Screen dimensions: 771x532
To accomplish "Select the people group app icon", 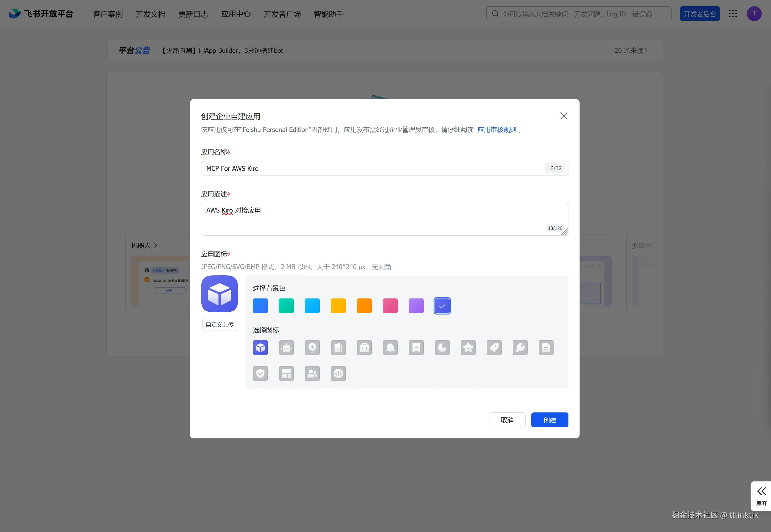I will (312, 374).
